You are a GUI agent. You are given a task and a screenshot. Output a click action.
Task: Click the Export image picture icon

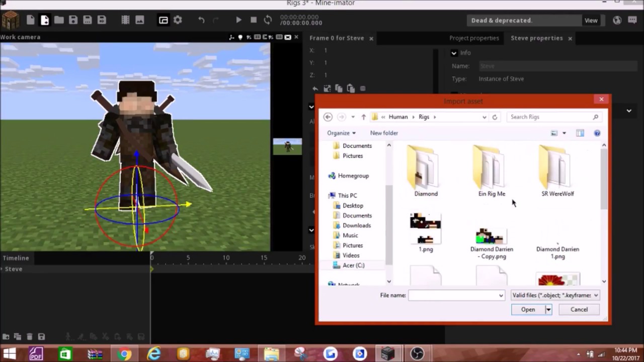tap(140, 20)
